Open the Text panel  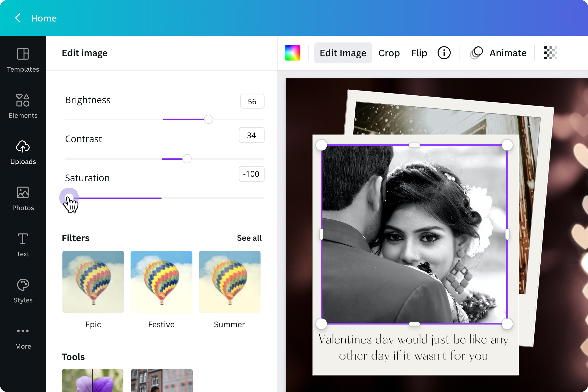23,244
